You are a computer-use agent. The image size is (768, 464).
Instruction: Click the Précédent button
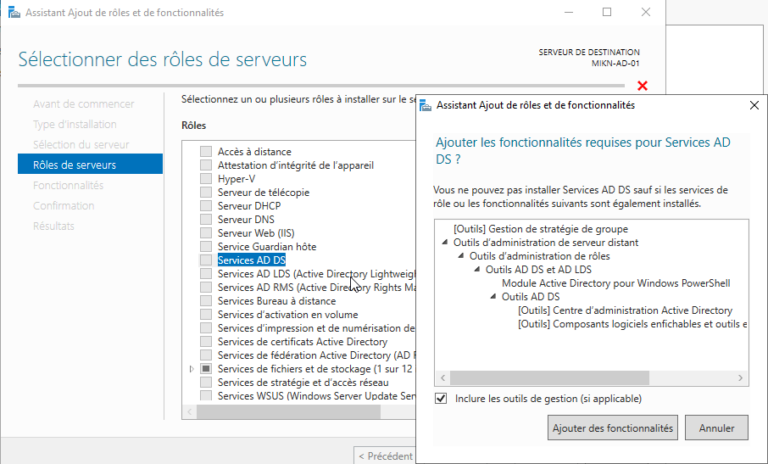[384, 456]
